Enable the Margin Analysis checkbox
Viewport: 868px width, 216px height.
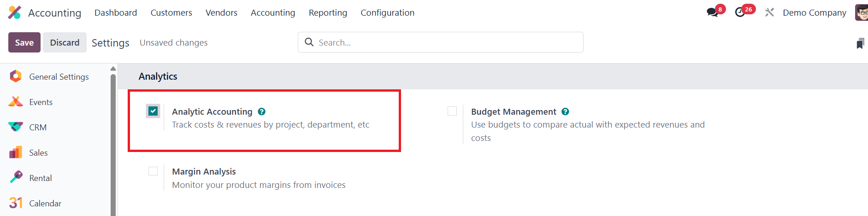click(x=153, y=171)
